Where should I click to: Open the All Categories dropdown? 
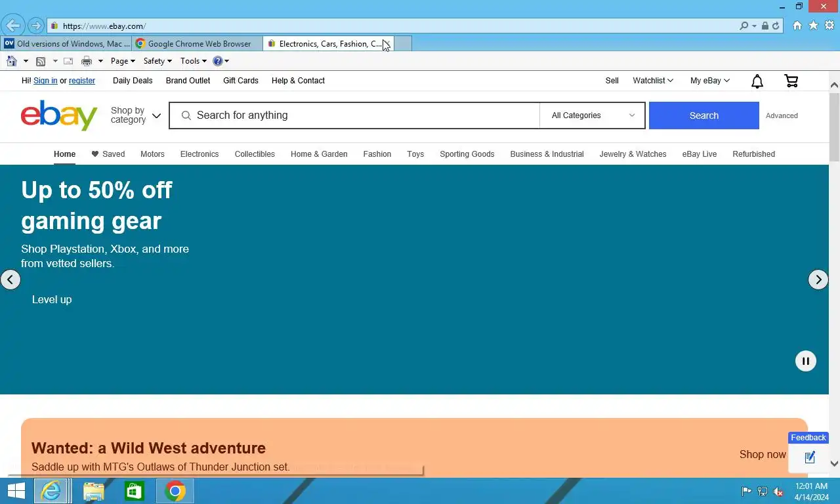click(x=593, y=115)
